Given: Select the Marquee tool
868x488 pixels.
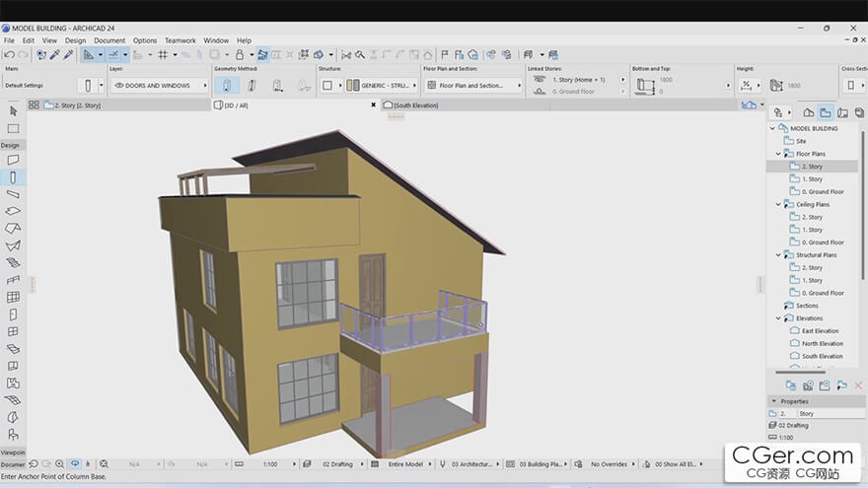Looking at the screenshot, I should 13,128.
